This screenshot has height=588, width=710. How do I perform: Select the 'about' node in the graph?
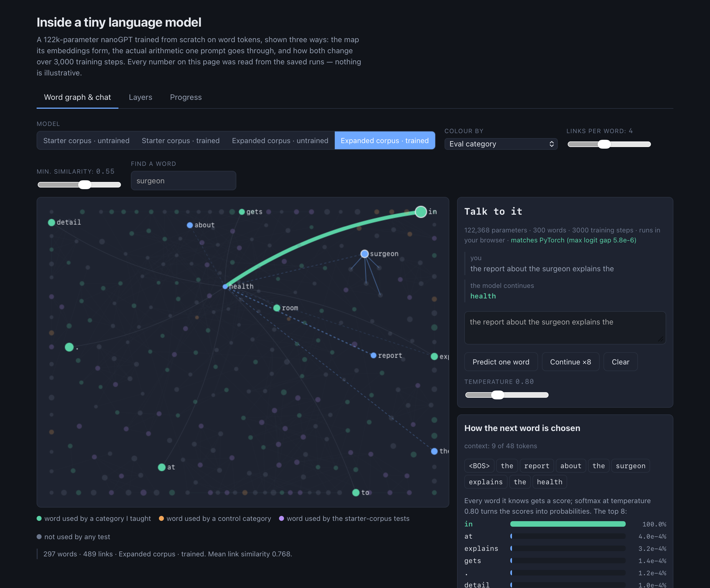pos(190,225)
